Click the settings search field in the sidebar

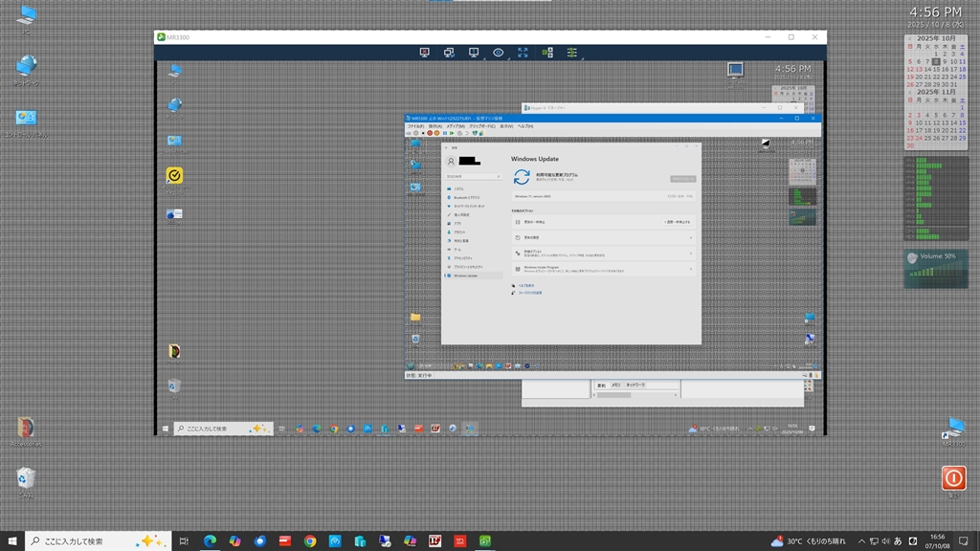(x=473, y=177)
